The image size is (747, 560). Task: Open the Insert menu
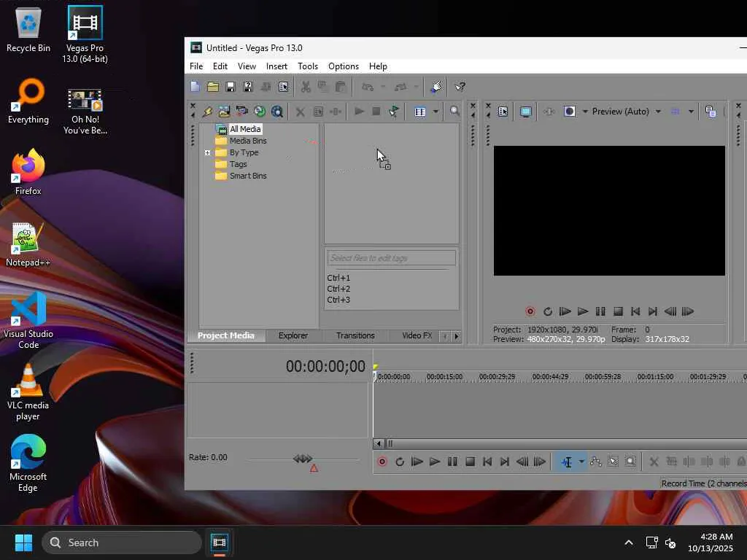tap(276, 66)
